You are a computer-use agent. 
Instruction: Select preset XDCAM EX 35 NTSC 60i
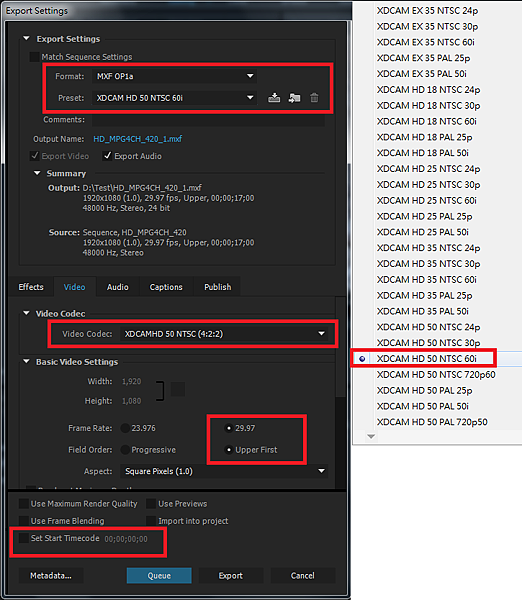426,42
